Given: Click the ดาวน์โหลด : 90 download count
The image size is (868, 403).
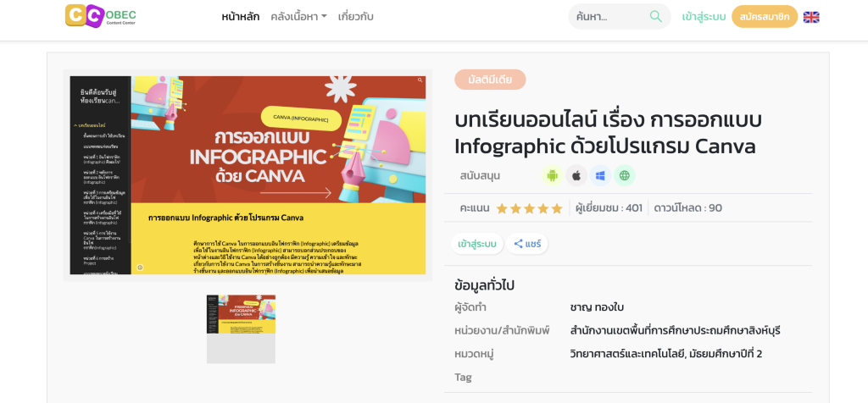Looking at the screenshot, I should point(688,208).
